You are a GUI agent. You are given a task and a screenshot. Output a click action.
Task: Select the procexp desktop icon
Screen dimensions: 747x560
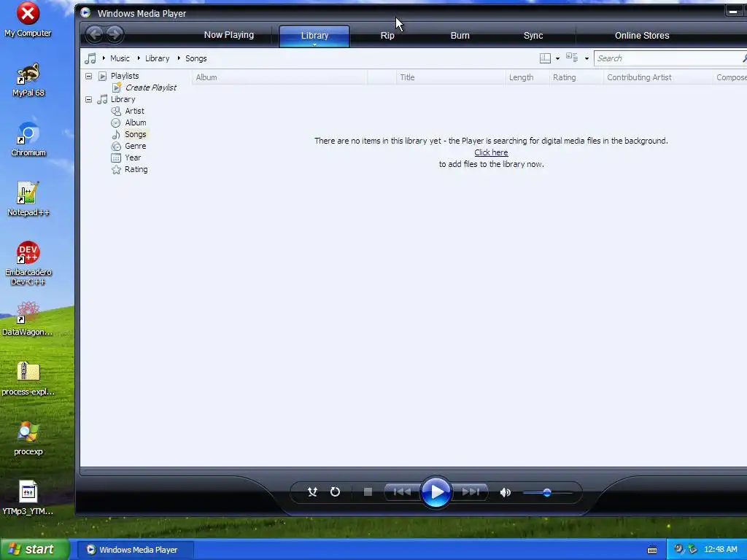pyautogui.click(x=28, y=438)
